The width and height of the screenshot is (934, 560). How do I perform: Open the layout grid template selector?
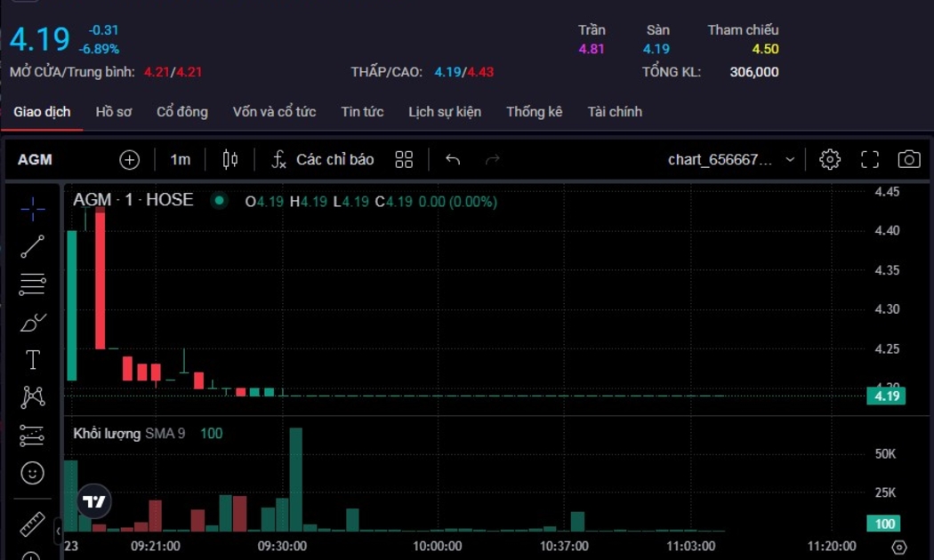point(404,159)
